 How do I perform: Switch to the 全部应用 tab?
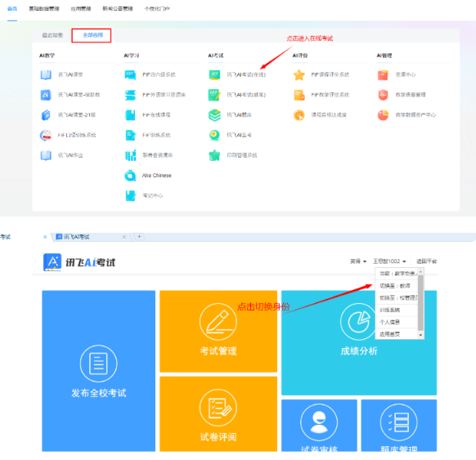pos(92,35)
